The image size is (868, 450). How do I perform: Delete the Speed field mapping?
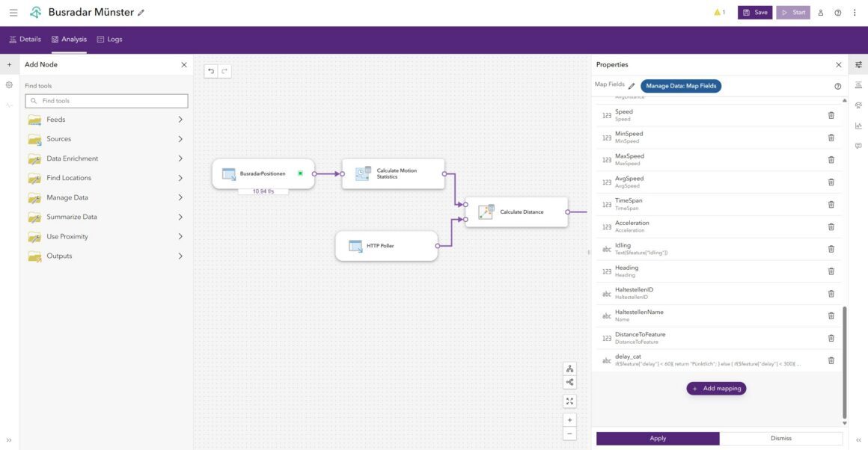[x=831, y=115]
